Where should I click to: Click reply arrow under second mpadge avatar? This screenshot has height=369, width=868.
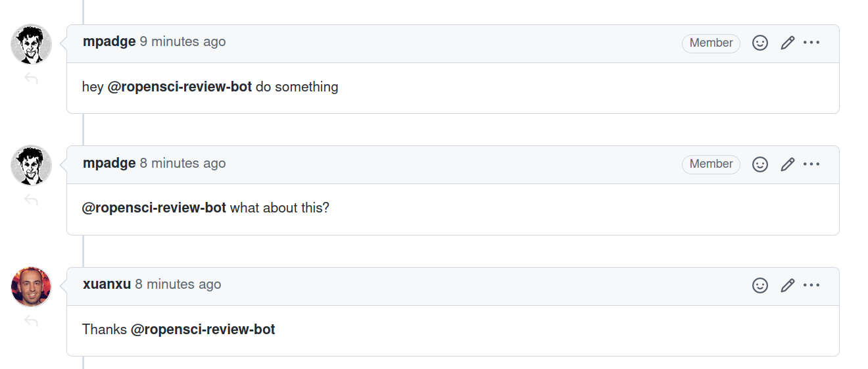(x=31, y=200)
